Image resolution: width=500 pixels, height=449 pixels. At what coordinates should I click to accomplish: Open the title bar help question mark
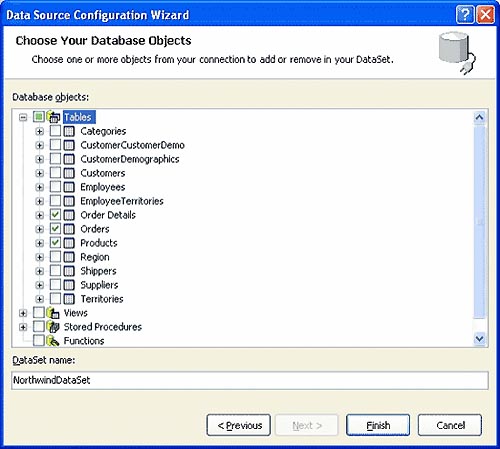pos(465,15)
